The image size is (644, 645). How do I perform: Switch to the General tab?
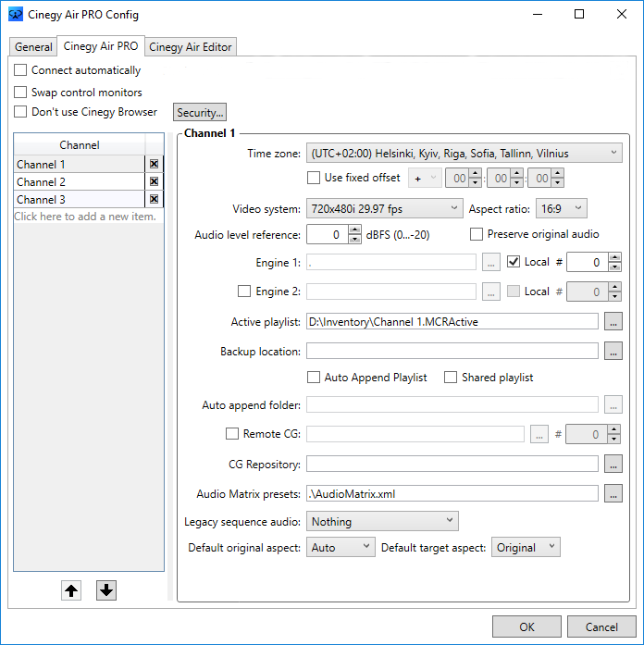coord(33,47)
